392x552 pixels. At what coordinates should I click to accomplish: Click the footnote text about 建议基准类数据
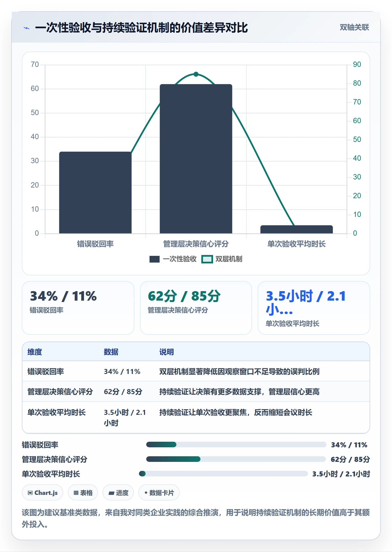(x=196, y=518)
